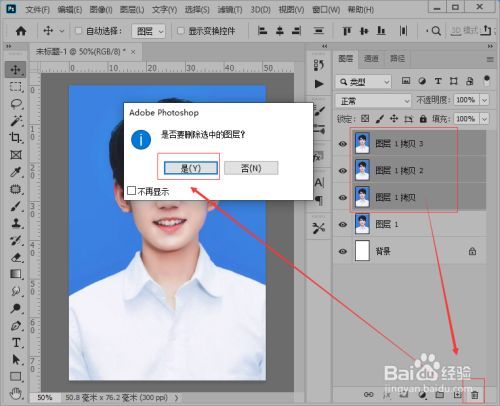Confirm deletion with 是(Y) button
The image size is (500, 406).
[191, 168]
